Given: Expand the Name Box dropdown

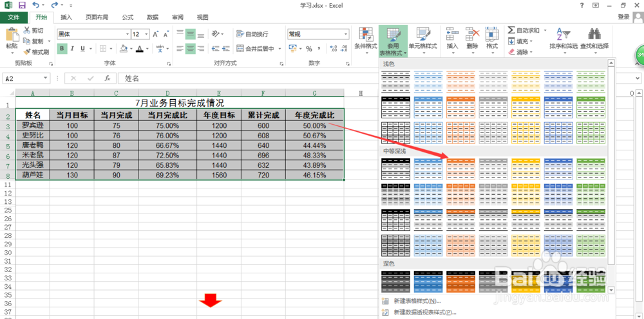Looking at the screenshot, I should pyautogui.click(x=46, y=78).
